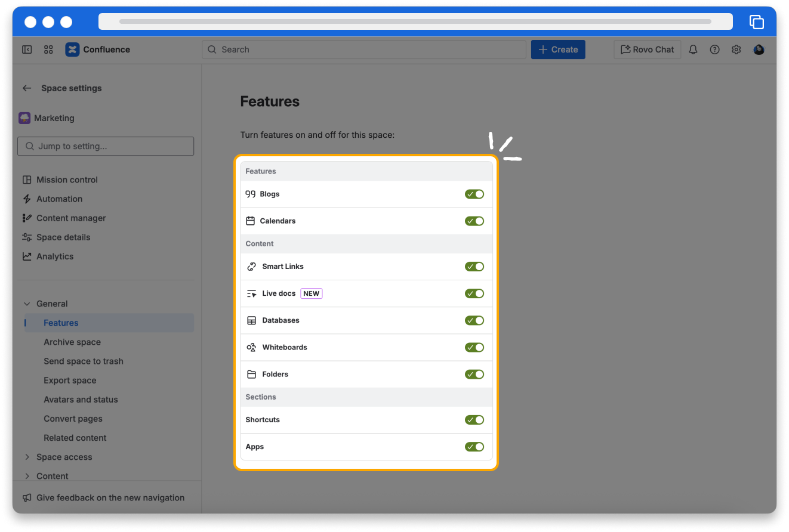This screenshot has width=789, height=532.
Task: Collapse the General section chevron
Action: tap(27, 304)
